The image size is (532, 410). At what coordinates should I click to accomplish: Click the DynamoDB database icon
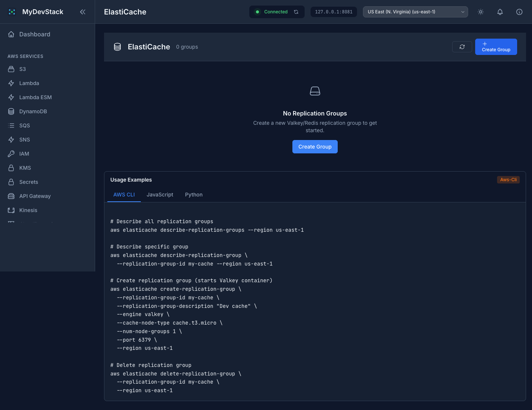(11, 111)
